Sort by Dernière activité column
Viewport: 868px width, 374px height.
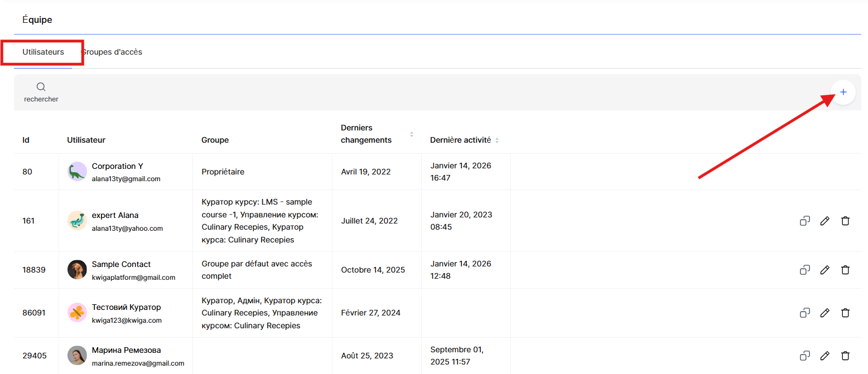[497, 140]
